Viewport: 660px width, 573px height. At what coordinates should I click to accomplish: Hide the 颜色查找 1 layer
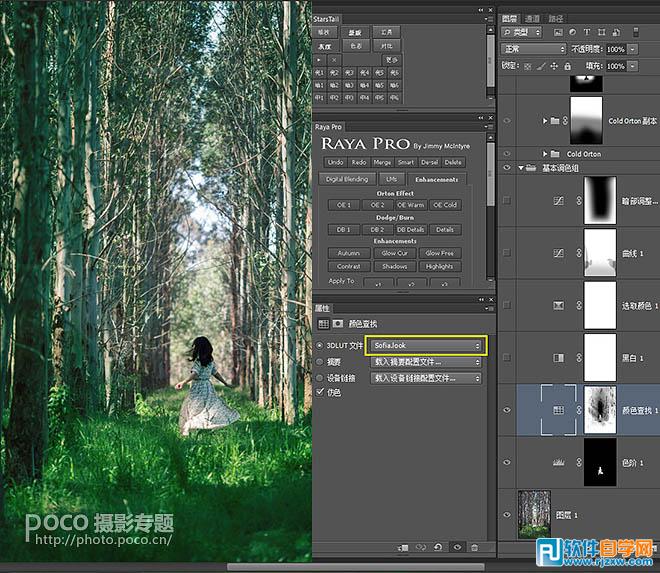tap(507, 410)
